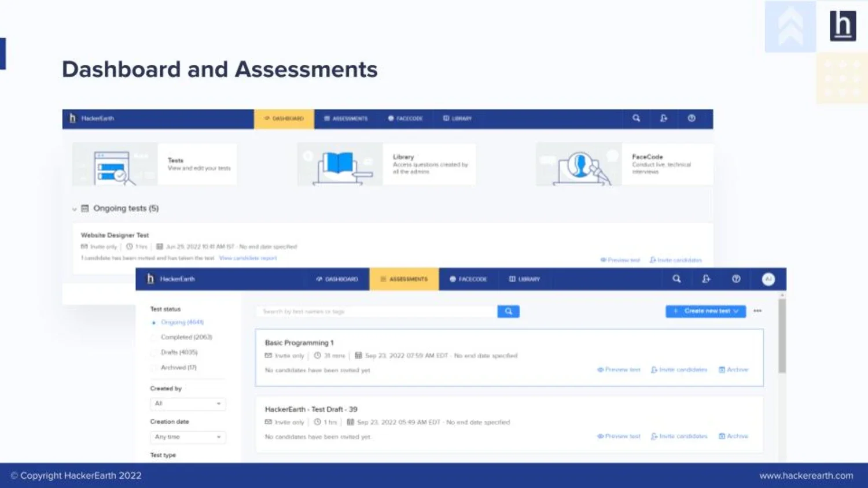Click help icon in Assessments window navbar
The width and height of the screenshot is (868, 488).
pos(736,279)
